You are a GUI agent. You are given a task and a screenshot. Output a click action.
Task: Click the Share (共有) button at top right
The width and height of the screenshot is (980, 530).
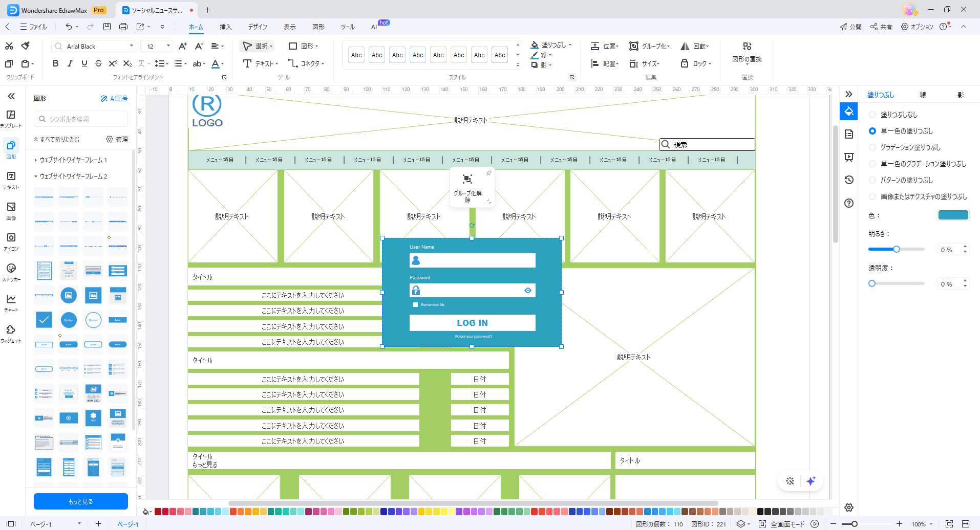tap(881, 27)
